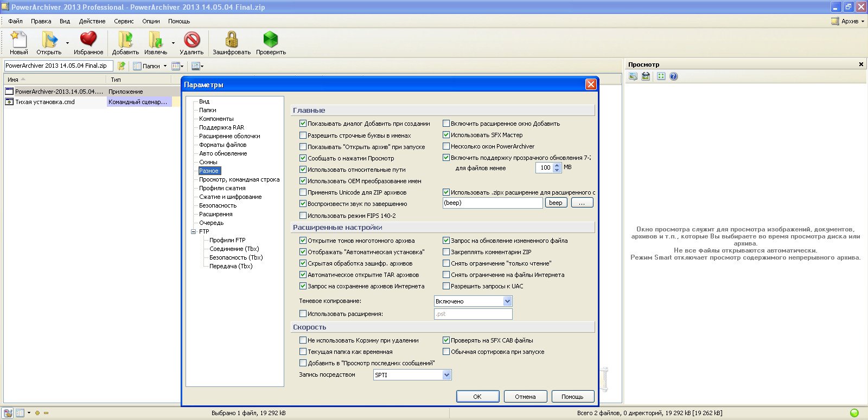868x420 pixels.
Task: Toggle 'Воспроизвести звук по завершению' checkbox
Action: [303, 204]
